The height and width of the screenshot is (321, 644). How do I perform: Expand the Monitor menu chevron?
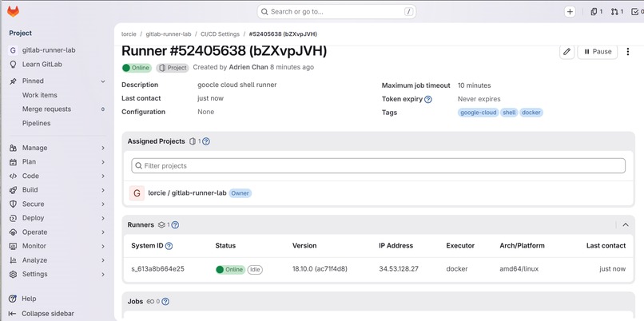(103, 246)
